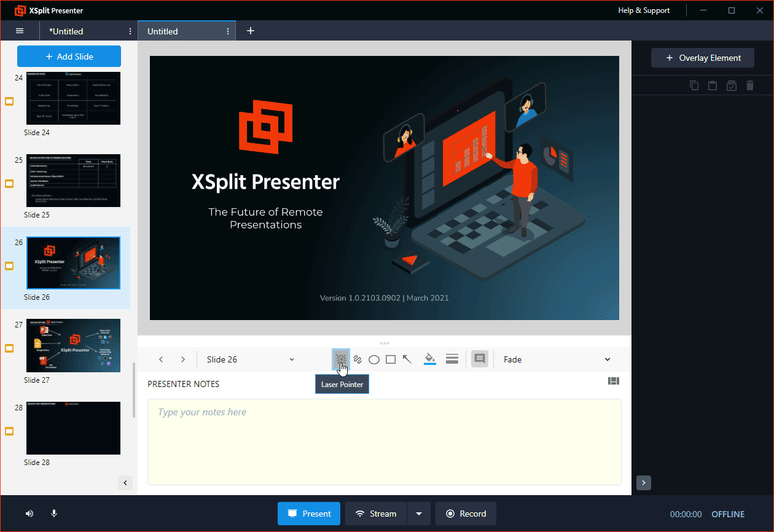This screenshot has height=532, width=774.
Task: Add an Overlay Element
Action: coord(703,58)
